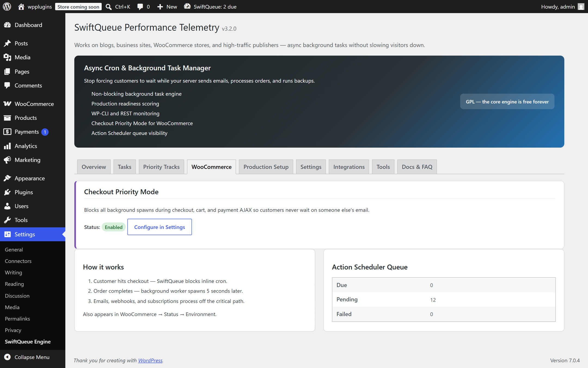The height and width of the screenshot is (368, 588).
Task: Switch to the Overview tab
Action: [94, 167]
